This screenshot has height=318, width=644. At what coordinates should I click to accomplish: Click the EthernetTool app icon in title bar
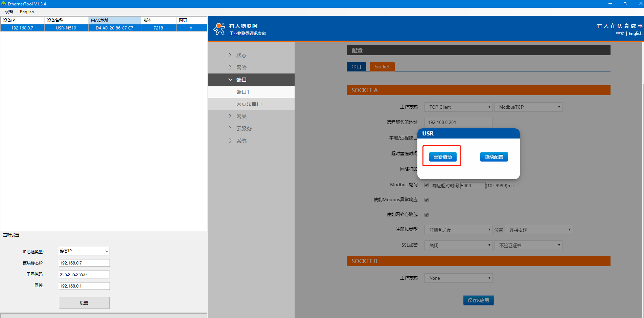coord(4,4)
